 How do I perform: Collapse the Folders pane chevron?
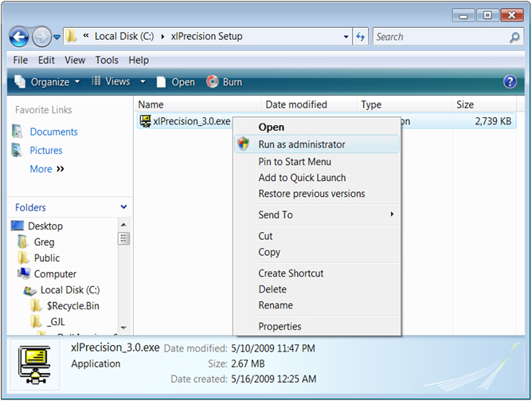point(123,206)
